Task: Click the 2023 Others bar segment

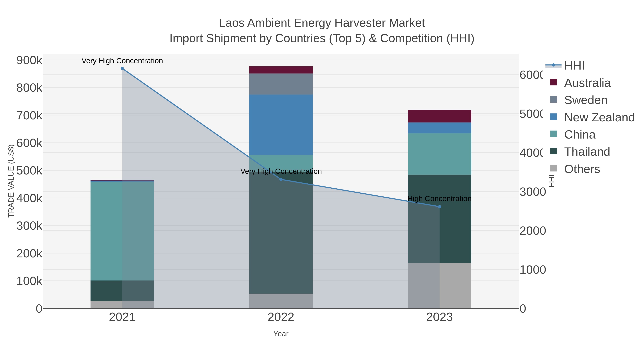Action: pyautogui.click(x=440, y=285)
